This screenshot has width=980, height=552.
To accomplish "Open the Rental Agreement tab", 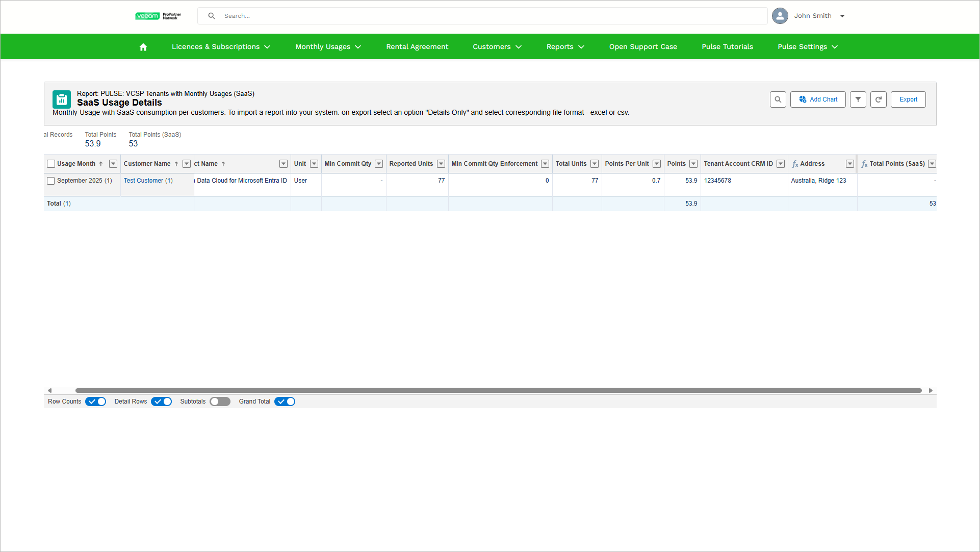I will (x=417, y=47).
